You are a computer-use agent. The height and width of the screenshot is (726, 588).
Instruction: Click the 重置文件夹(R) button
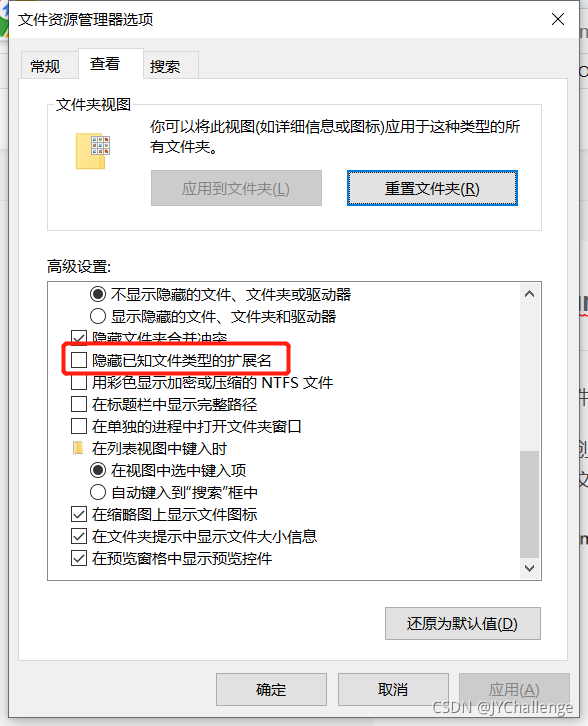pyautogui.click(x=432, y=188)
